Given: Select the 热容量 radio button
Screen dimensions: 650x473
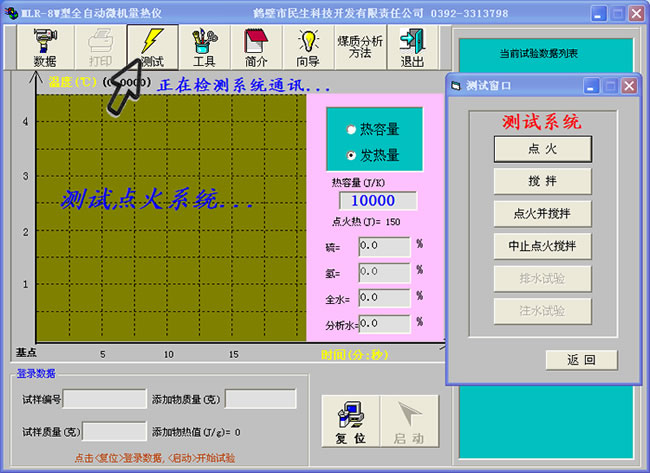Looking at the screenshot, I should (350, 129).
